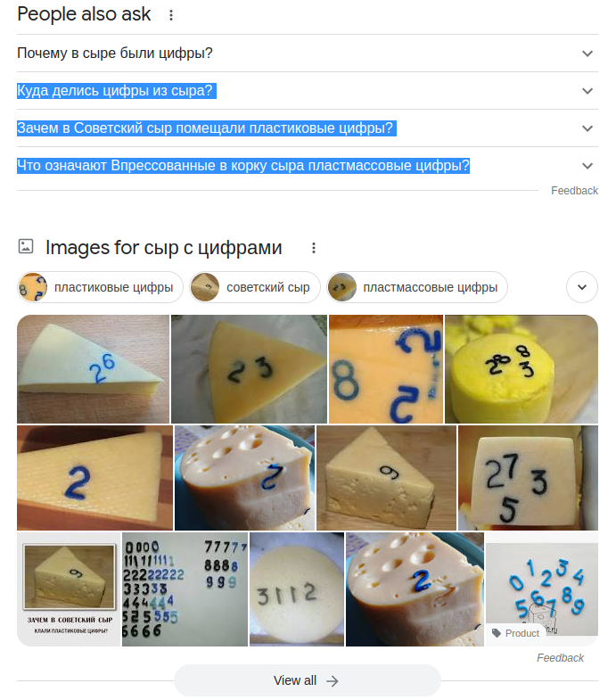Screen dimensions: 616x700
Task: Expand question Почему в сыре были цифры?
Action: (307, 54)
